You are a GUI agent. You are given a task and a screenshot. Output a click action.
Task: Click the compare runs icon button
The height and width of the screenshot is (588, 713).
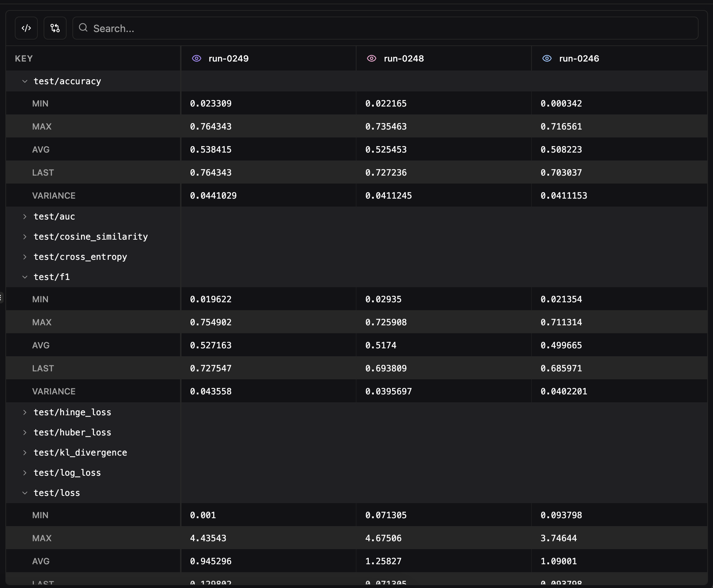tap(55, 28)
